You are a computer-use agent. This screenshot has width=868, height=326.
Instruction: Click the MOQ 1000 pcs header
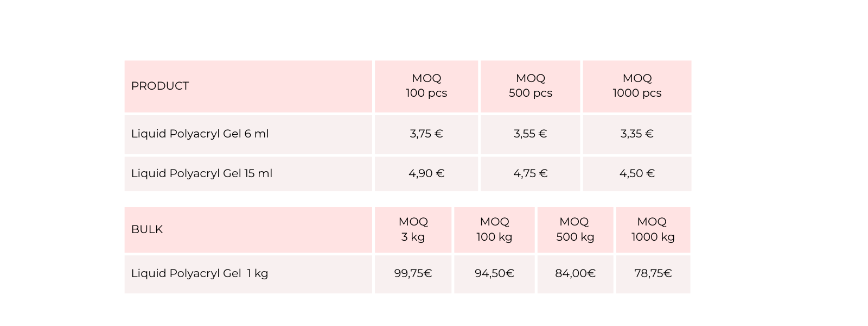637,86
